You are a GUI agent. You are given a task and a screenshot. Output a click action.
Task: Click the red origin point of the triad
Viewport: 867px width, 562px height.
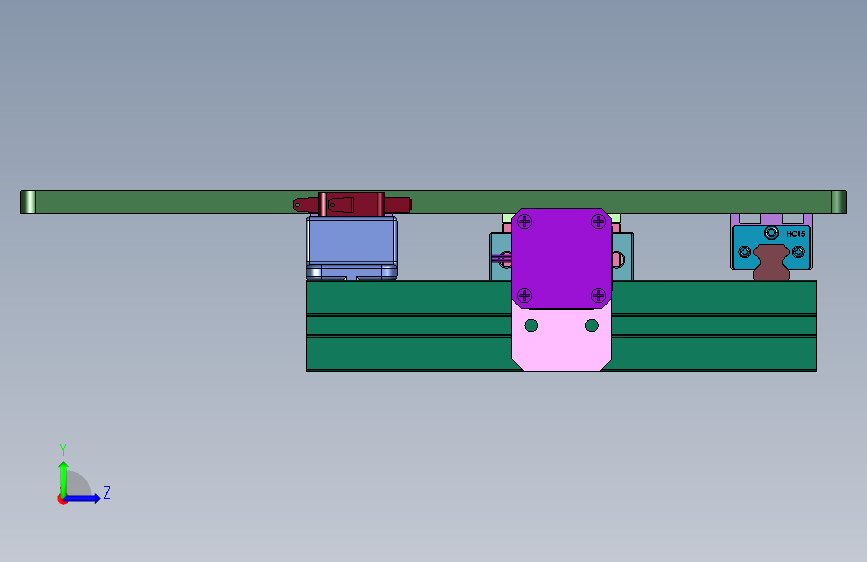click(x=62, y=499)
